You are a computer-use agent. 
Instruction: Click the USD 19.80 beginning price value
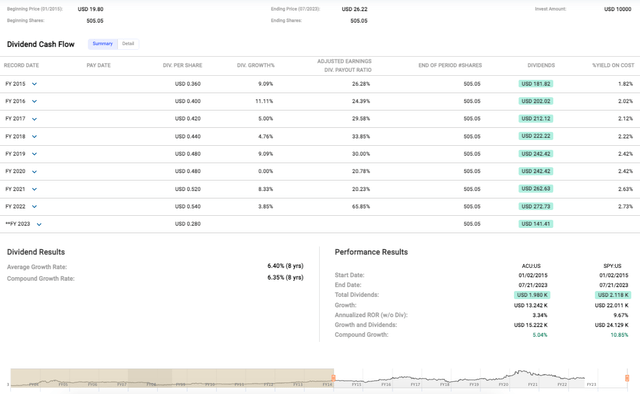pos(90,9)
